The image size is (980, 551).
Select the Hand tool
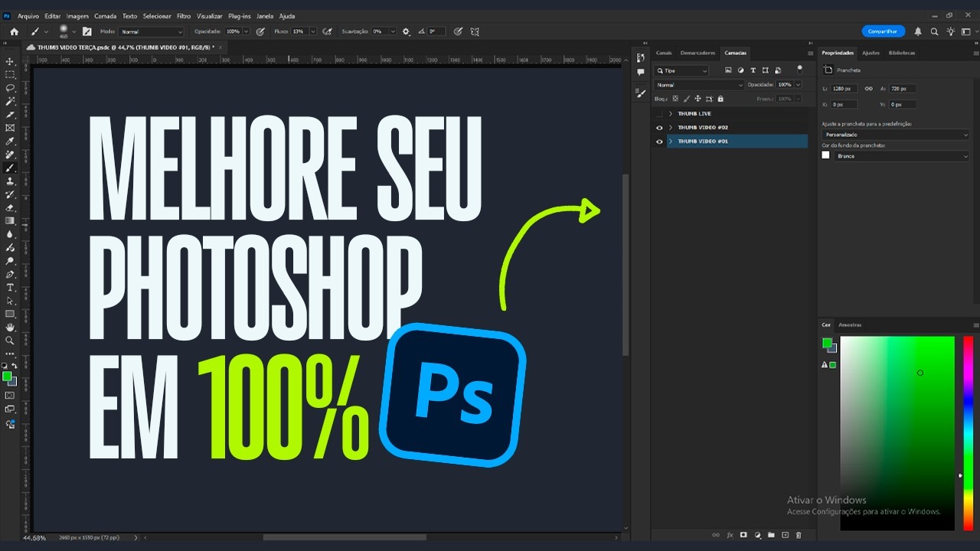(10, 327)
